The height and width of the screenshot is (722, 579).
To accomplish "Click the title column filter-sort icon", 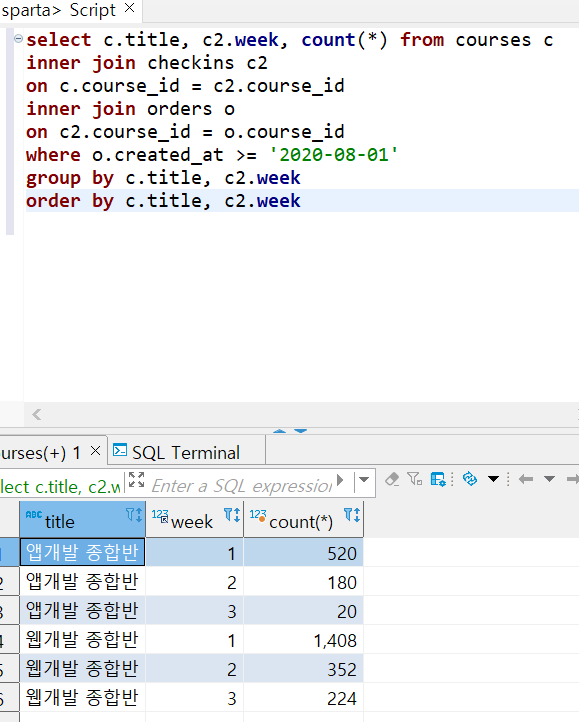I will point(134,514).
